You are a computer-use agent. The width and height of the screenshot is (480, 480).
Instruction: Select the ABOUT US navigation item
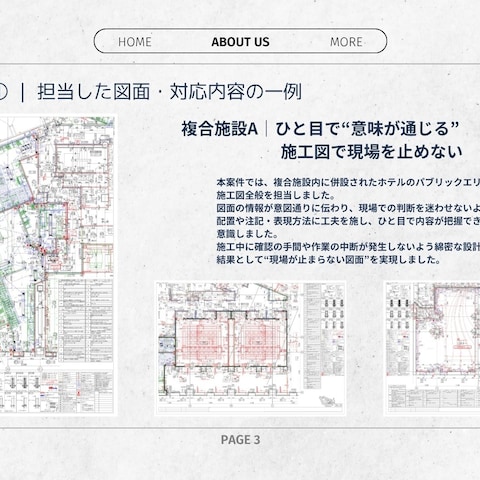click(240, 42)
